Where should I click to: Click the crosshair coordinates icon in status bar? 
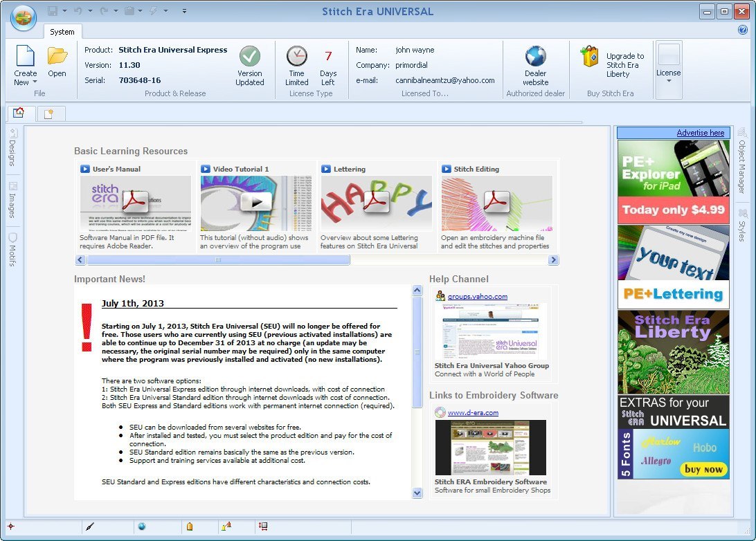10,526
